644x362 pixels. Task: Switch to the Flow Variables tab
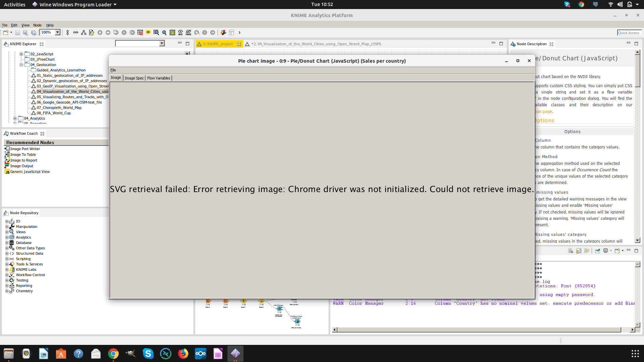pos(159,78)
